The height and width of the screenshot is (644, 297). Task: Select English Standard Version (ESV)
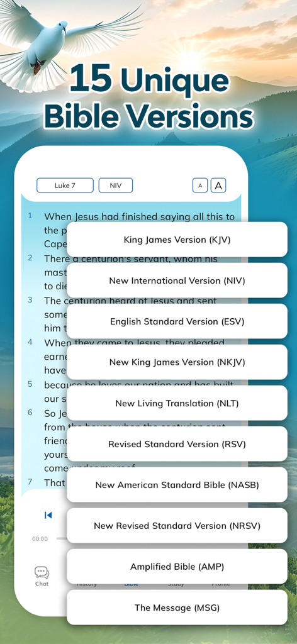(177, 321)
